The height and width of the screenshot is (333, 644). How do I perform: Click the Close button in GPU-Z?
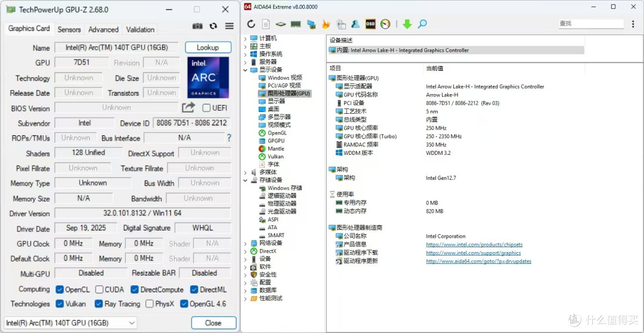(x=213, y=323)
